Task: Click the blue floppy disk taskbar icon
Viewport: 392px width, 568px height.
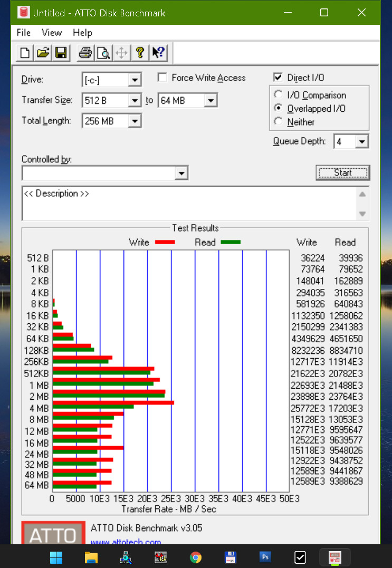Action: [x=231, y=557]
